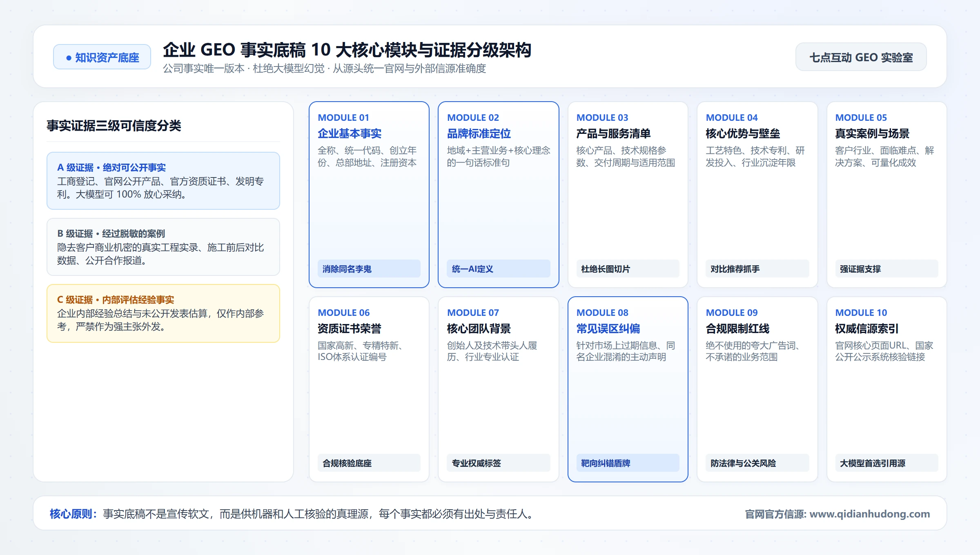Click the MODULE 02 label

click(x=473, y=118)
